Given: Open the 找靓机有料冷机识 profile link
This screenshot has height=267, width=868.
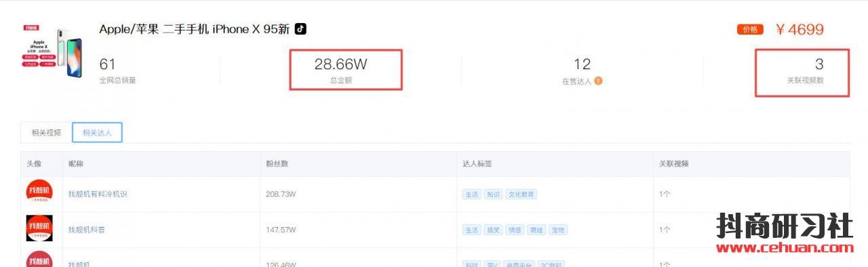Looking at the screenshot, I should click(98, 194).
